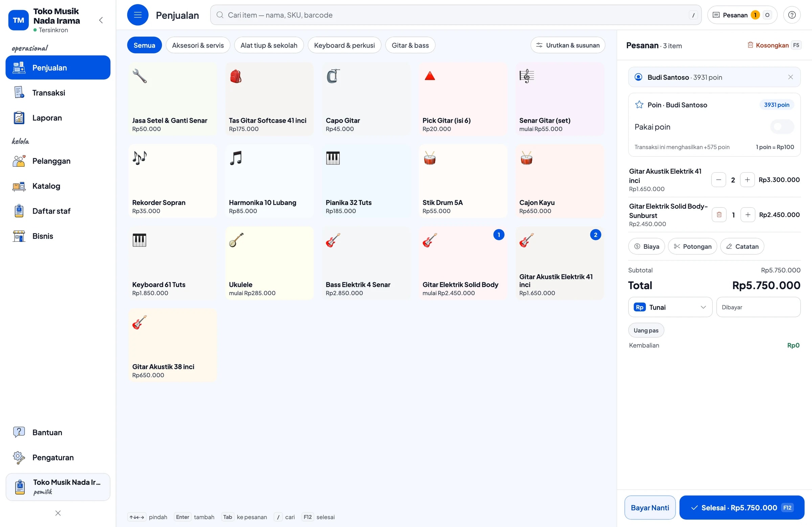Complete sale with Selesai button

742,507
